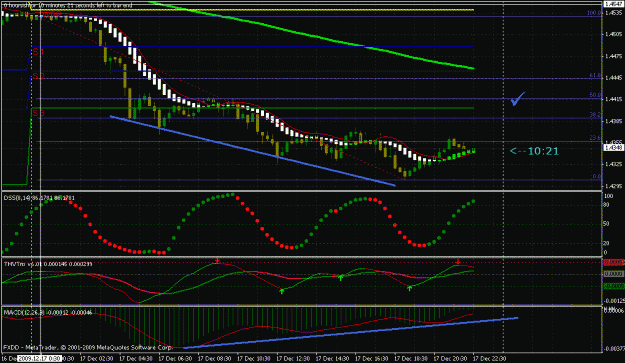This screenshot has width=625, height=363.
Task: Click the 1.4505 price axis label
Action: [x=613, y=35]
